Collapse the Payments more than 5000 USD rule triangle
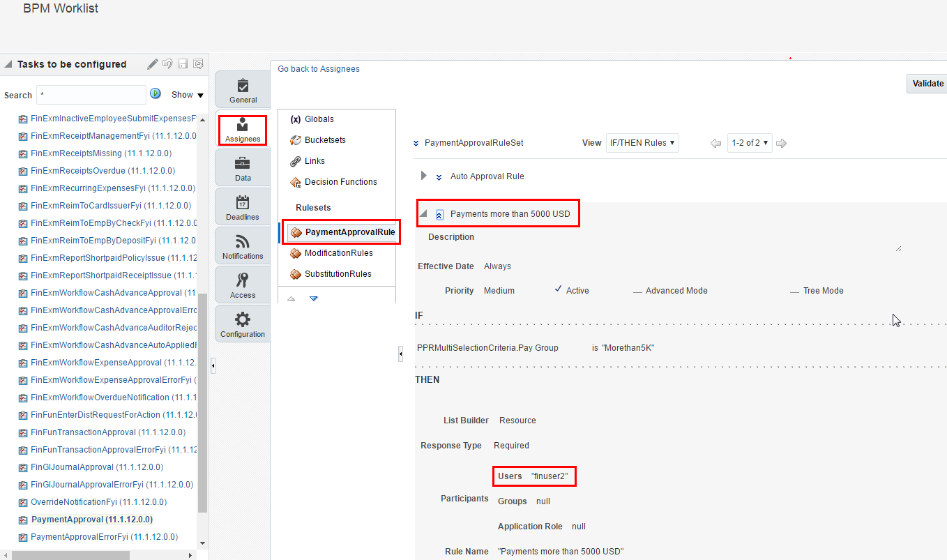Screen dimensions: 947x560 [423, 213]
